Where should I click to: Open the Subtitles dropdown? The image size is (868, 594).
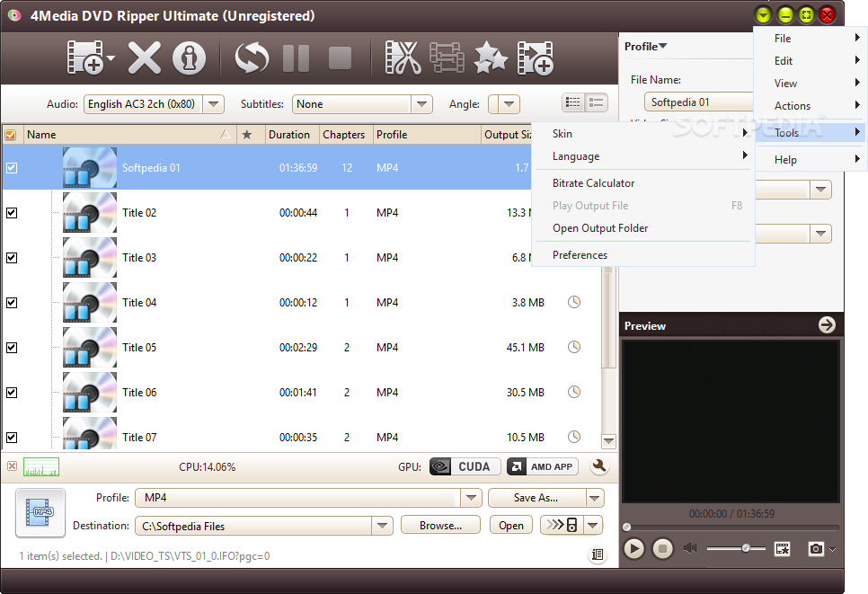(x=421, y=103)
